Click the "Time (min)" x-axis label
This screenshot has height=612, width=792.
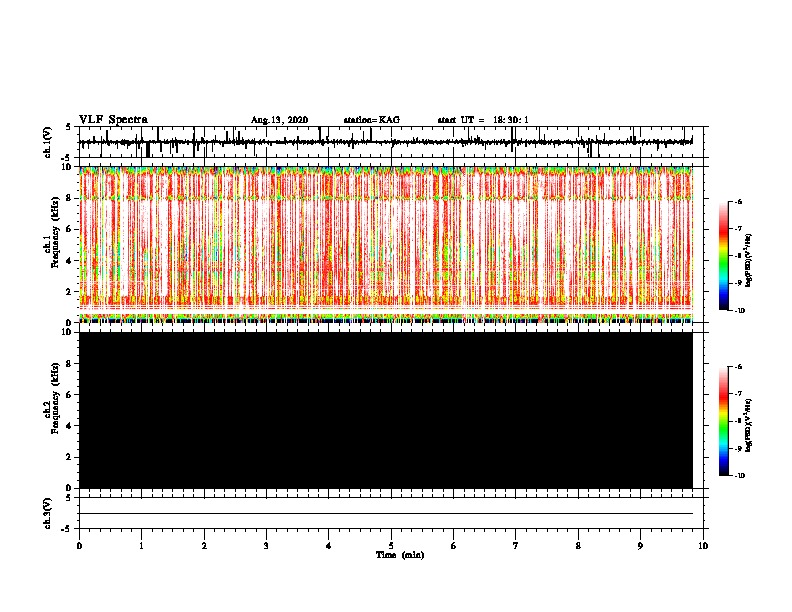coord(400,555)
